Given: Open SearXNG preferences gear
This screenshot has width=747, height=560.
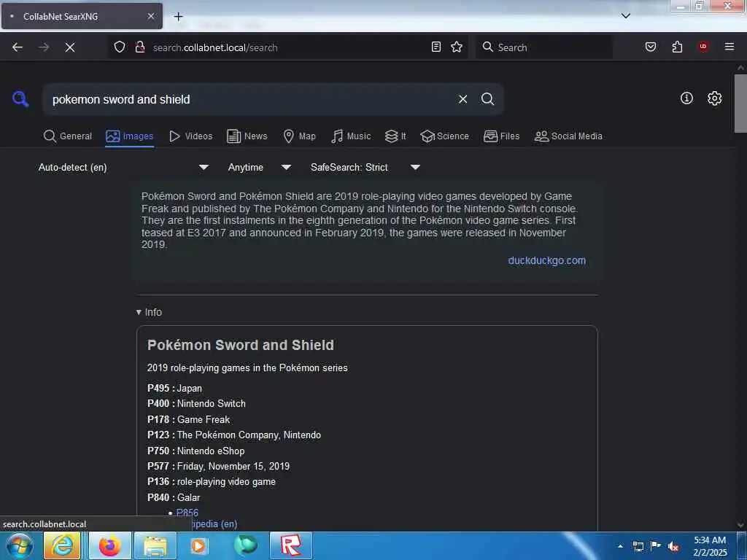Looking at the screenshot, I should coord(715,98).
